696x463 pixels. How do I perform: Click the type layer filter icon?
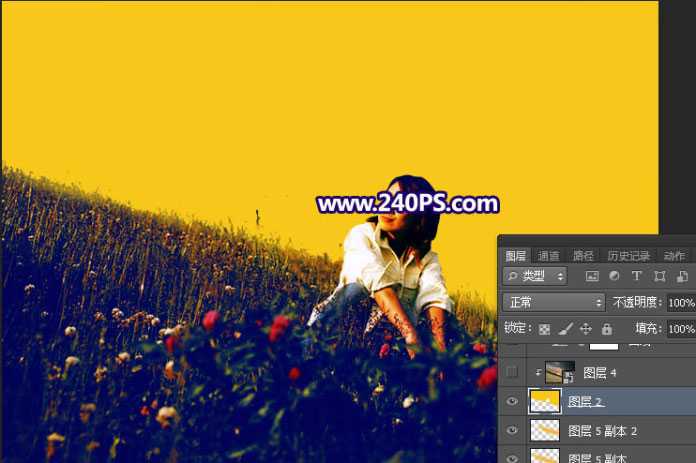click(636, 276)
